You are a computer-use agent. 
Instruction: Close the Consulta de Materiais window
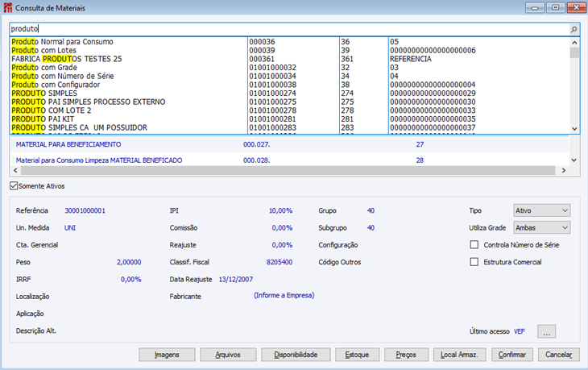point(576,7)
